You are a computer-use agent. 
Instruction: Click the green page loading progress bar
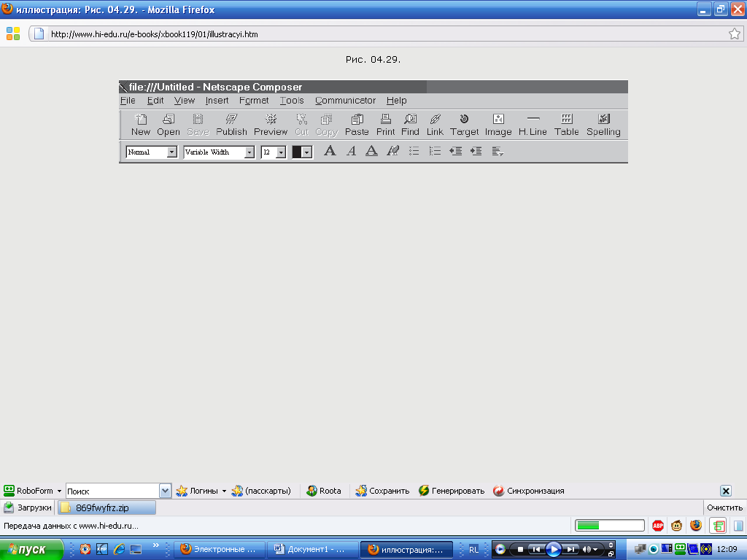[x=610, y=526]
